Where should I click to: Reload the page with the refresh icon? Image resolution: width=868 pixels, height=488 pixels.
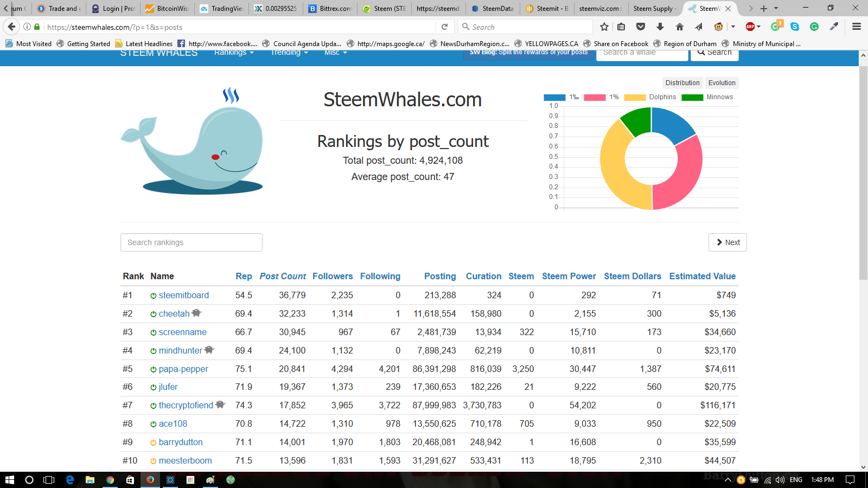pos(444,27)
